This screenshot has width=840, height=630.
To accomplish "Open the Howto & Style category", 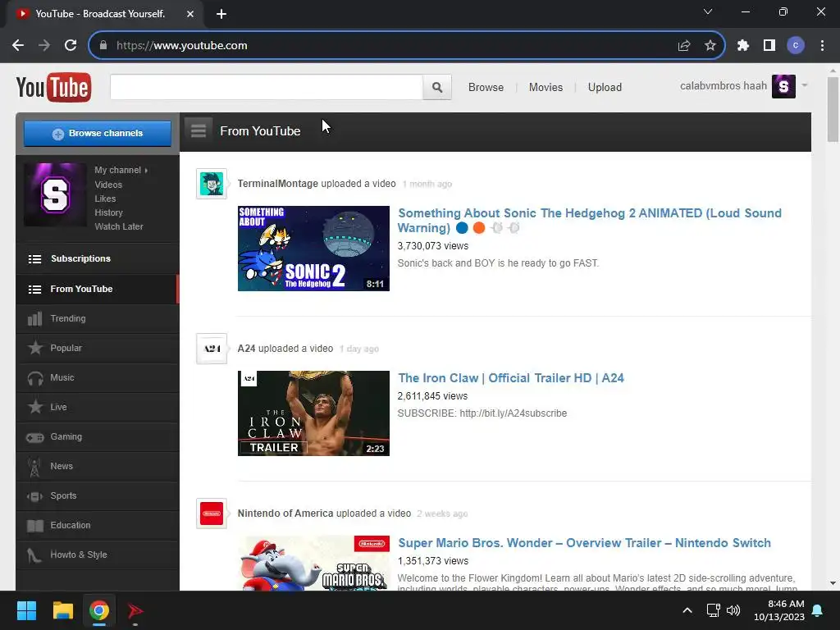I will click(x=98, y=555).
